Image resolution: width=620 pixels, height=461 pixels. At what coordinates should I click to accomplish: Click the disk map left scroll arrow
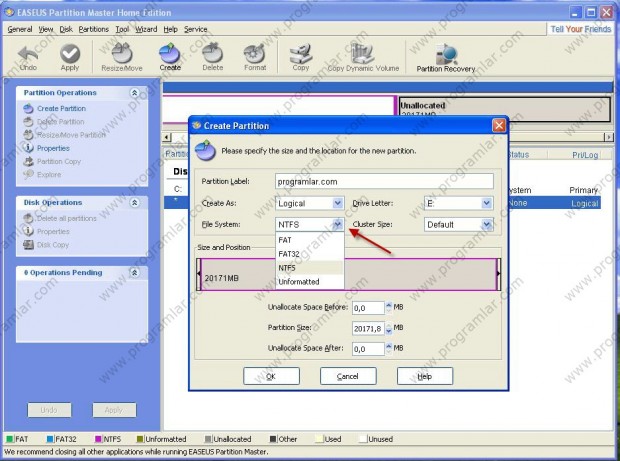point(167,137)
